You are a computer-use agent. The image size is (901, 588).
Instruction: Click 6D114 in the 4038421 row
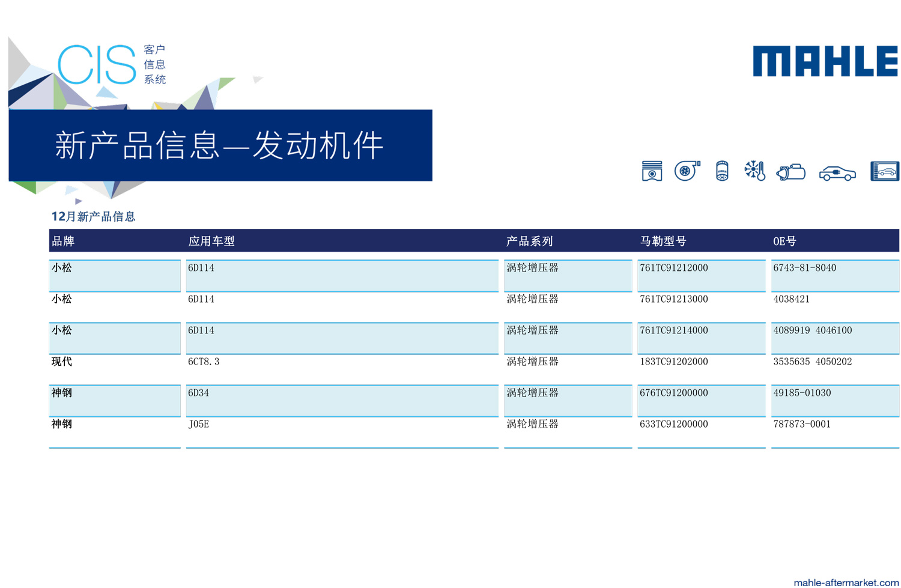click(x=201, y=299)
